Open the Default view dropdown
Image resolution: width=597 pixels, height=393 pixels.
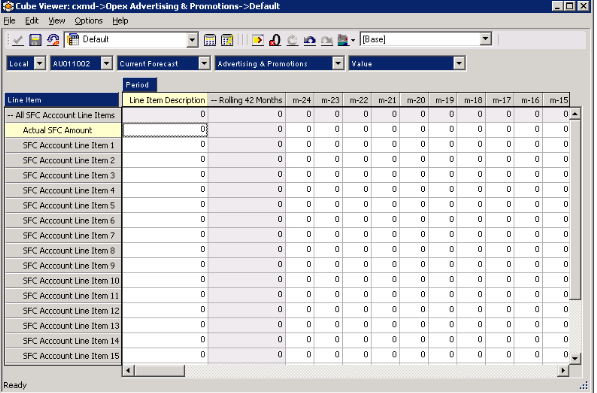point(192,40)
